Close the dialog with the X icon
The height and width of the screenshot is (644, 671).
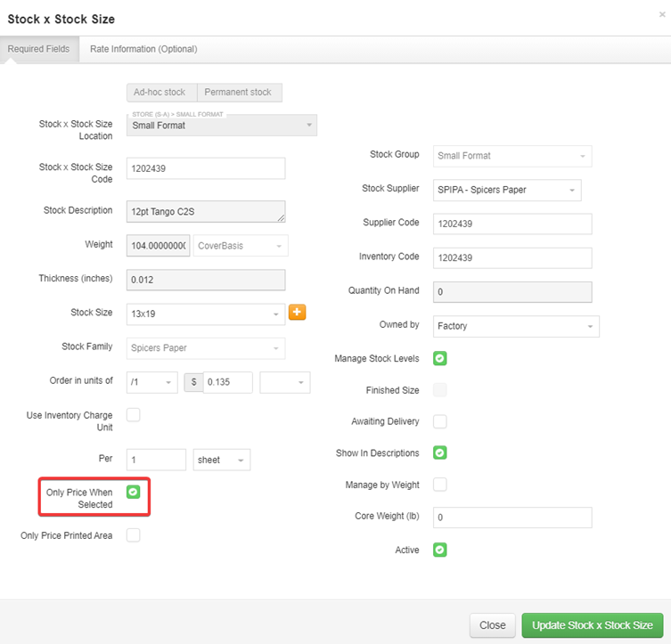(x=661, y=15)
